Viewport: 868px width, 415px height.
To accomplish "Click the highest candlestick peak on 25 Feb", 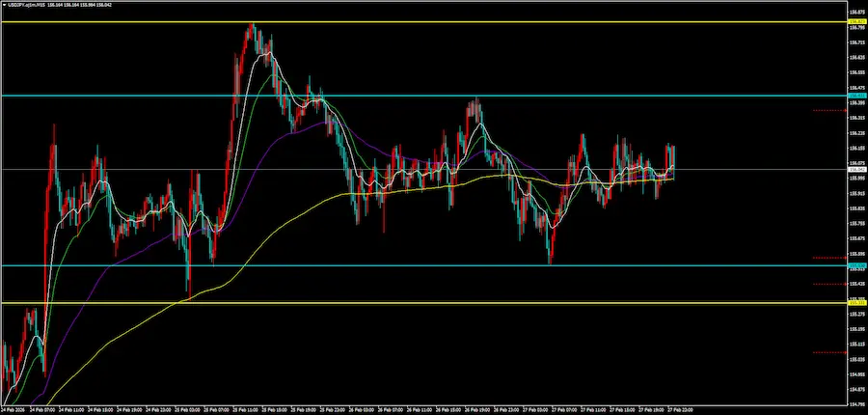I will 250,29.
